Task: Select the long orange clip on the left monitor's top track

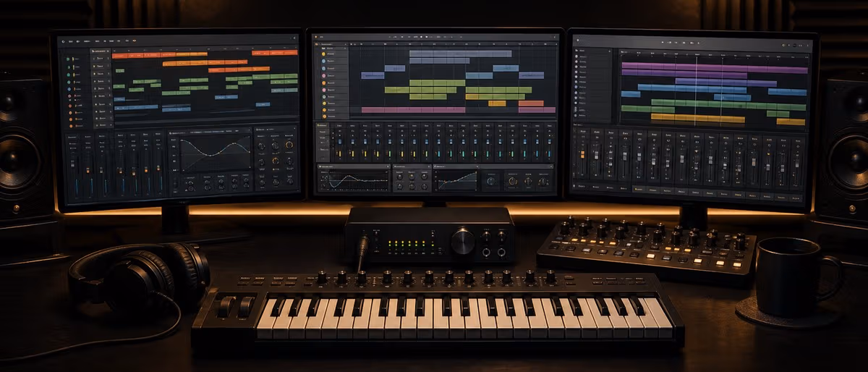Action: (x=160, y=55)
